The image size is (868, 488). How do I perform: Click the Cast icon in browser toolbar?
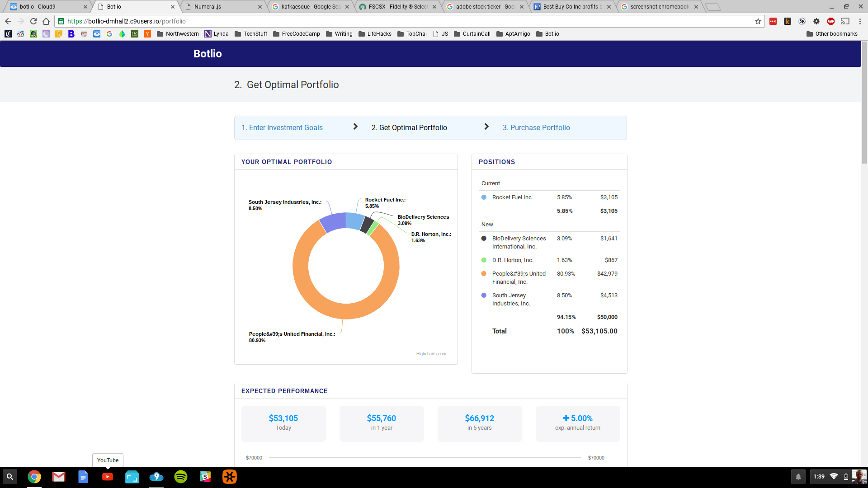[845, 21]
